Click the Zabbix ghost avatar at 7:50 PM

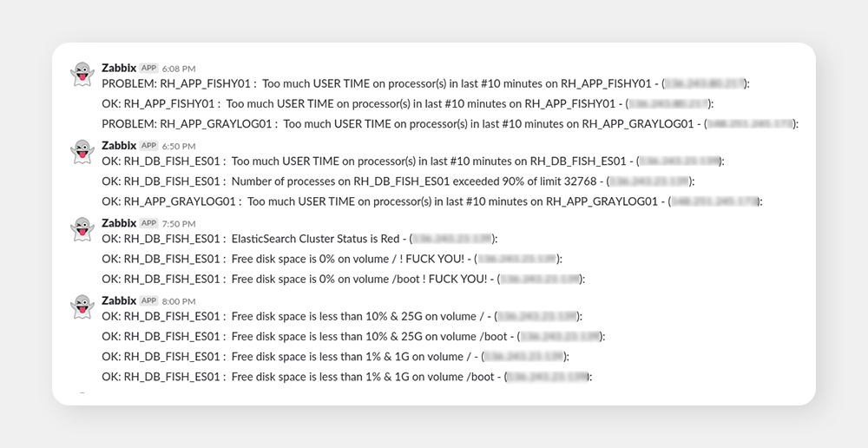[82, 228]
